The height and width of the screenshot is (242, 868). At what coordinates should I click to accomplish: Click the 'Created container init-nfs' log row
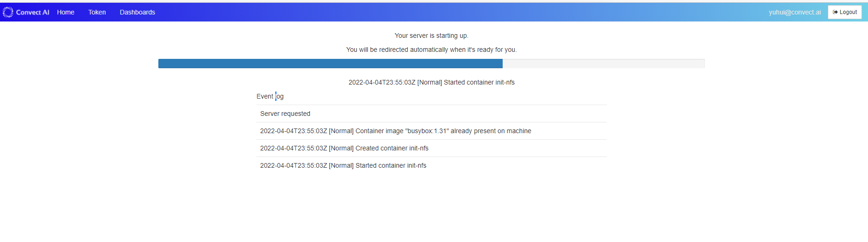pos(432,148)
